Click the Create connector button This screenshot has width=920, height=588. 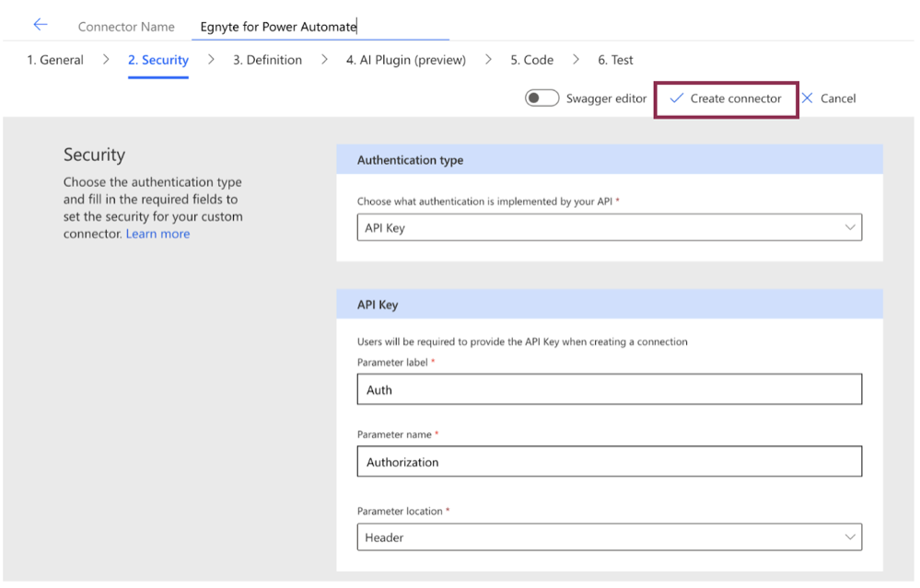pos(726,98)
